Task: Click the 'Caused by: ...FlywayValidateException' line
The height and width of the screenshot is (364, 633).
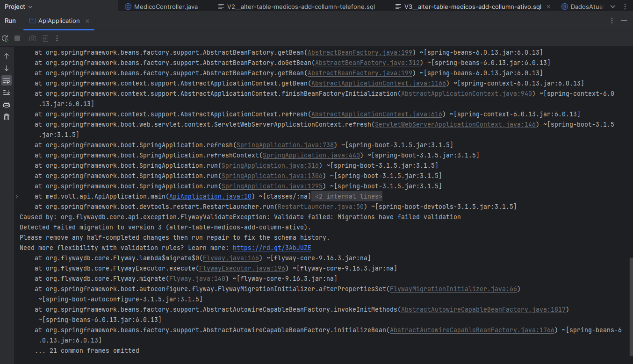Action: pyautogui.click(x=240, y=217)
